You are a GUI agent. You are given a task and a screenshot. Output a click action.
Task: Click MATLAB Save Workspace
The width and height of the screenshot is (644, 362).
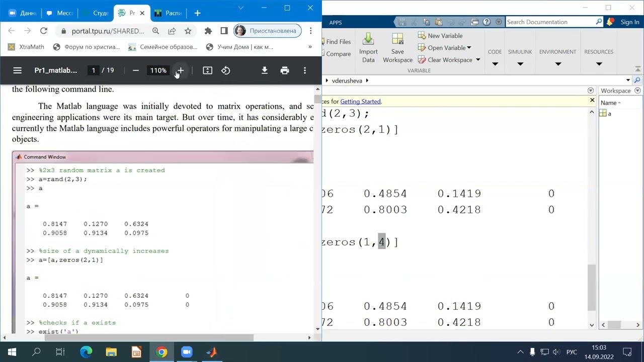point(397,48)
